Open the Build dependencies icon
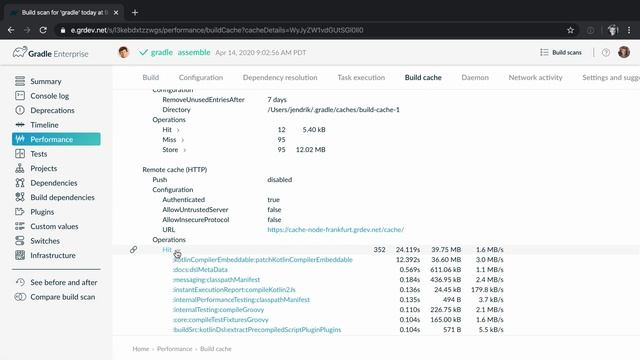The height and width of the screenshot is (360, 640). click(20, 197)
